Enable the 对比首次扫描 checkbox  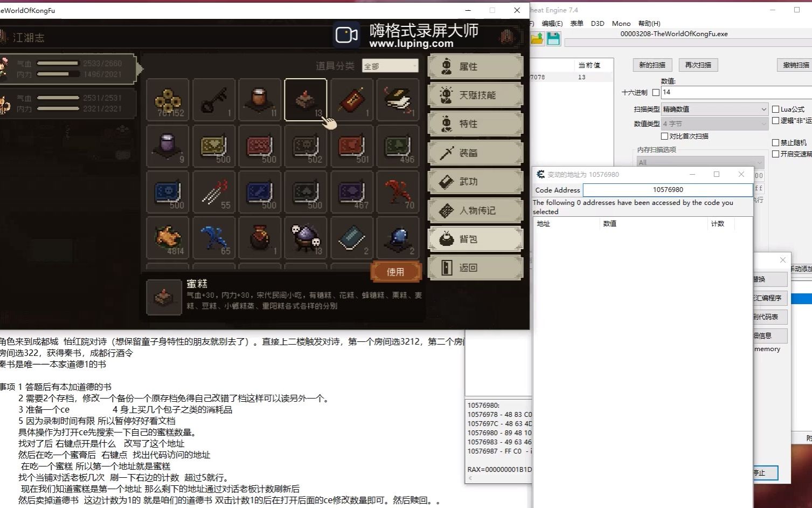click(x=664, y=136)
